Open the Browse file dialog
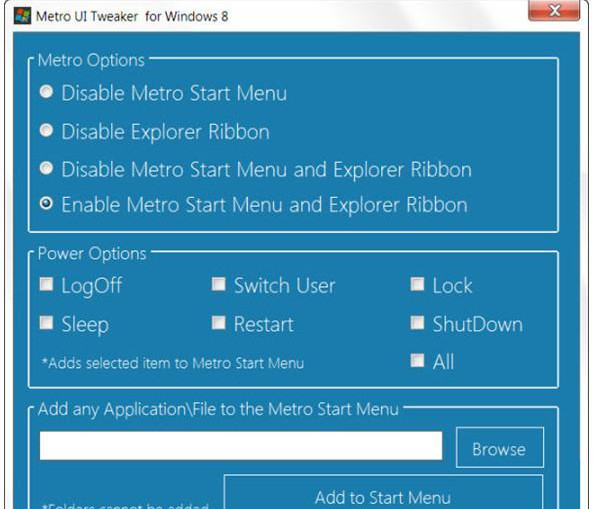Image resolution: width=597 pixels, height=509 pixels. (500, 448)
